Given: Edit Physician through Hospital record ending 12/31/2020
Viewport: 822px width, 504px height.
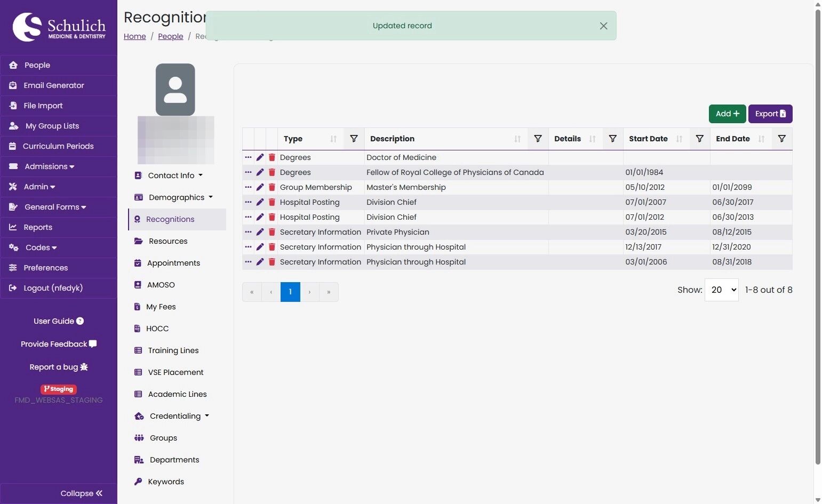Looking at the screenshot, I should tap(260, 247).
